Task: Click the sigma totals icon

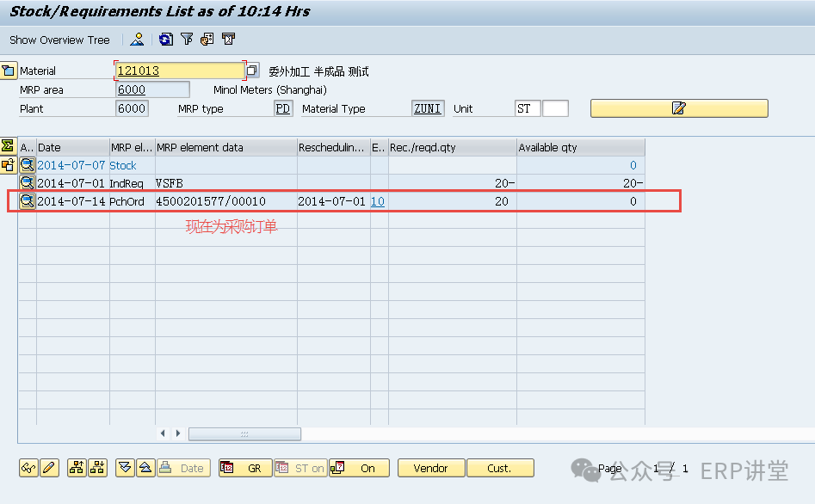Action: (8, 146)
